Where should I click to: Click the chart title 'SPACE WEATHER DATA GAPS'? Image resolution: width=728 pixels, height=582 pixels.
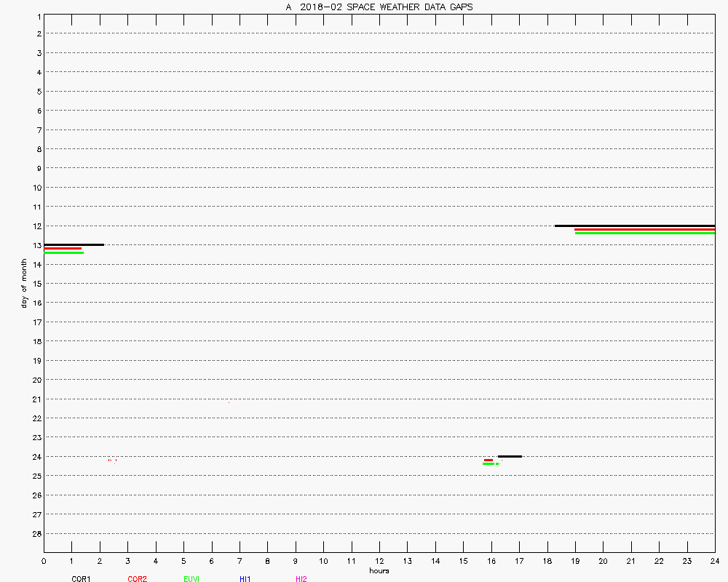(379, 7)
